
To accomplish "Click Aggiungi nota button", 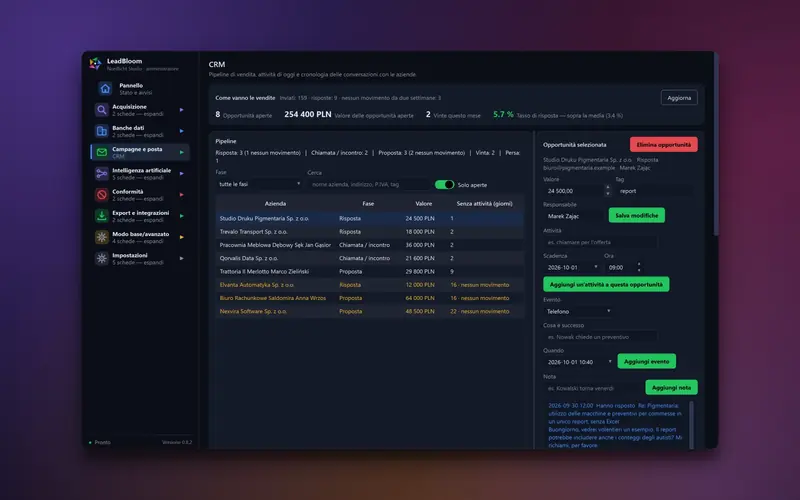I will 671,387.
